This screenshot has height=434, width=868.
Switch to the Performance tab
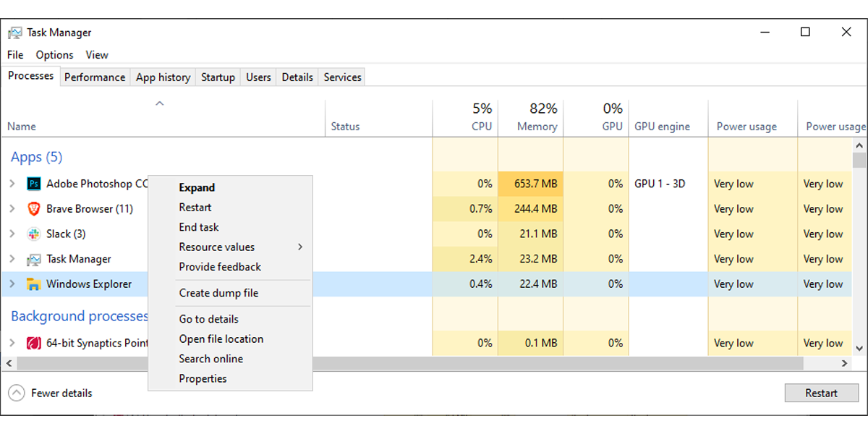pyautogui.click(x=95, y=77)
